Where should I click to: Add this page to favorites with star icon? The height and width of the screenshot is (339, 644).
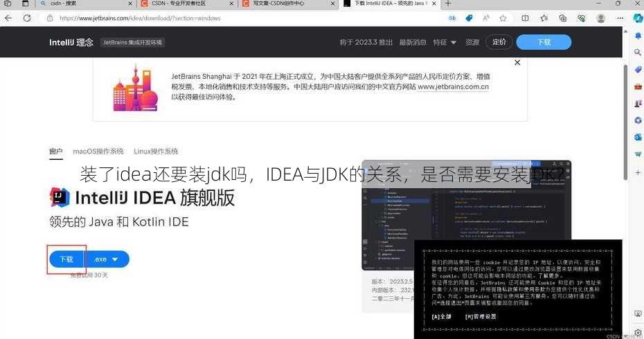[x=503, y=18]
